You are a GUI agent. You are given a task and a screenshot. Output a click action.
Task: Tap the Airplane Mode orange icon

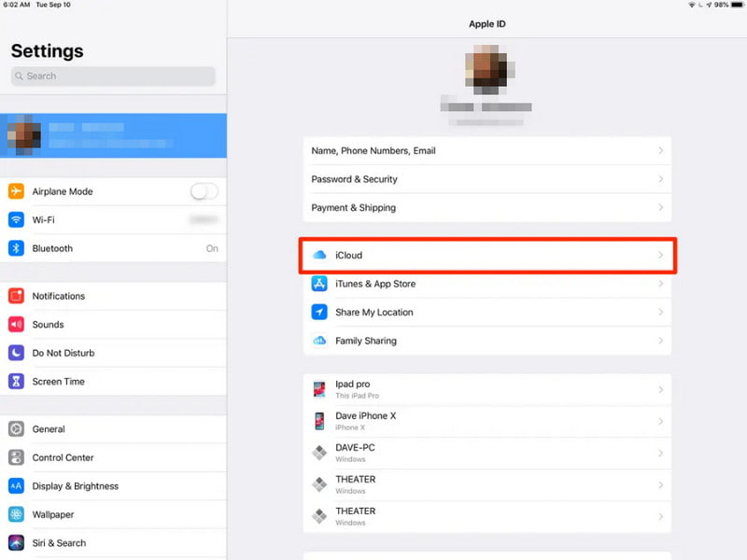pyautogui.click(x=16, y=191)
